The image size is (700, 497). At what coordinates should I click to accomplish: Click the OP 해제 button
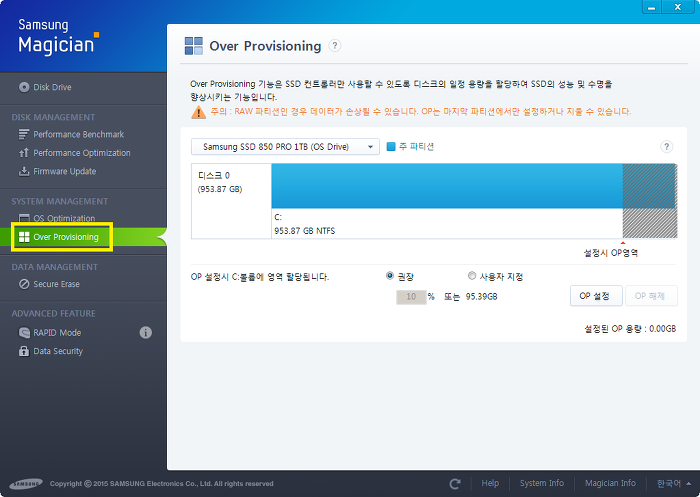[x=651, y=296]
